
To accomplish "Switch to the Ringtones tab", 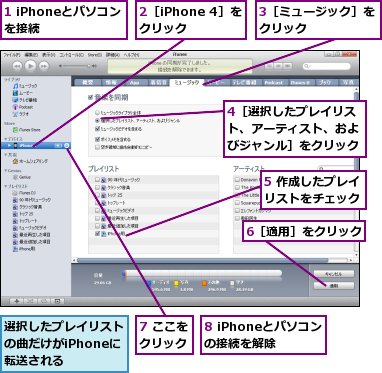I will coord(158,82).
